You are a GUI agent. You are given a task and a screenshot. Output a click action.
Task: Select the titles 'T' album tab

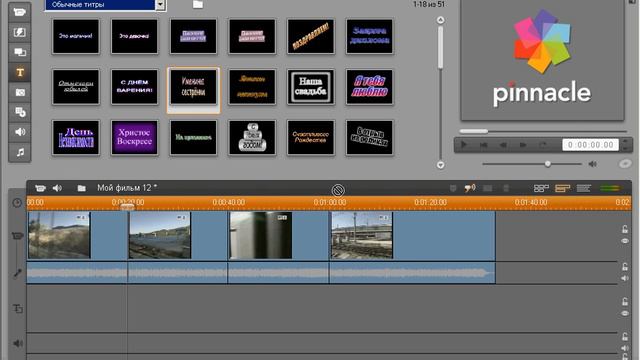pos(19,72)
